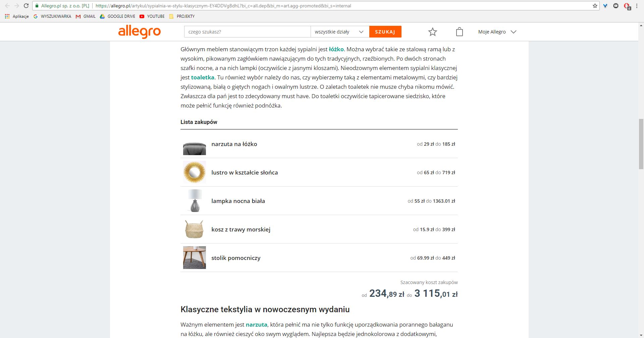This screenshot has height=338, width=644.
Task: Click the page's vertical scrollbar thumb
Action: 641,144
